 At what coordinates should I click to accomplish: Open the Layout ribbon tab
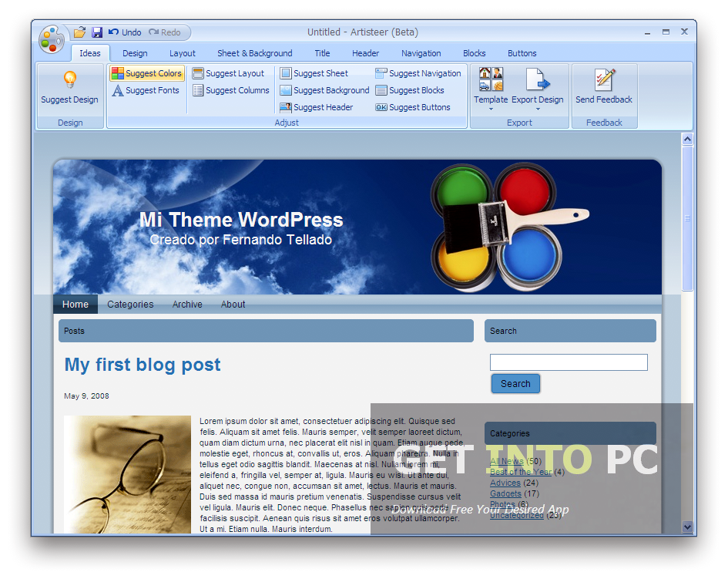183,53
